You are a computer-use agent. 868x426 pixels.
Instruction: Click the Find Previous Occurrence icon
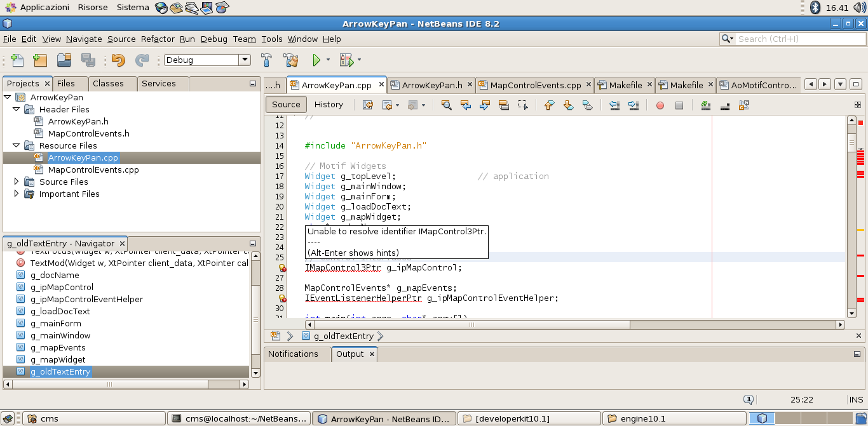click(x=466, y=105)
